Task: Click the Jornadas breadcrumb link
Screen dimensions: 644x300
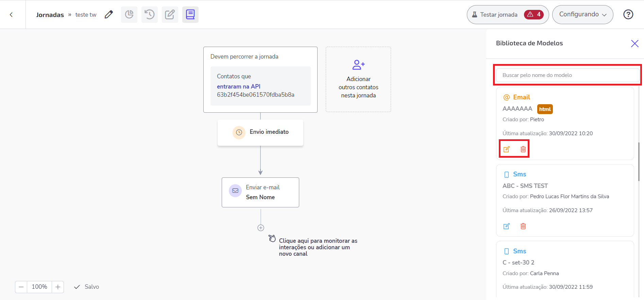Action: point(50,15)
